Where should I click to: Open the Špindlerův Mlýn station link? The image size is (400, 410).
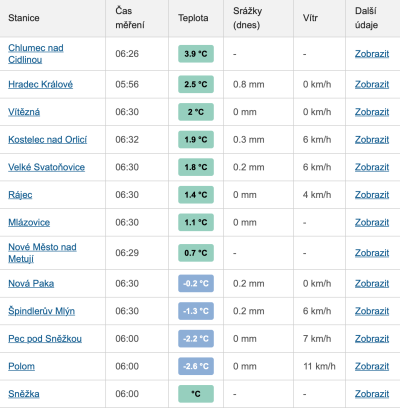click(41, 311)
